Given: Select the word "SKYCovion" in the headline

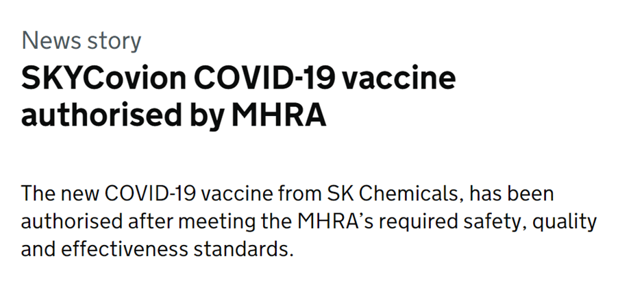Looking at the screenshot, I should tap(103, 78).
